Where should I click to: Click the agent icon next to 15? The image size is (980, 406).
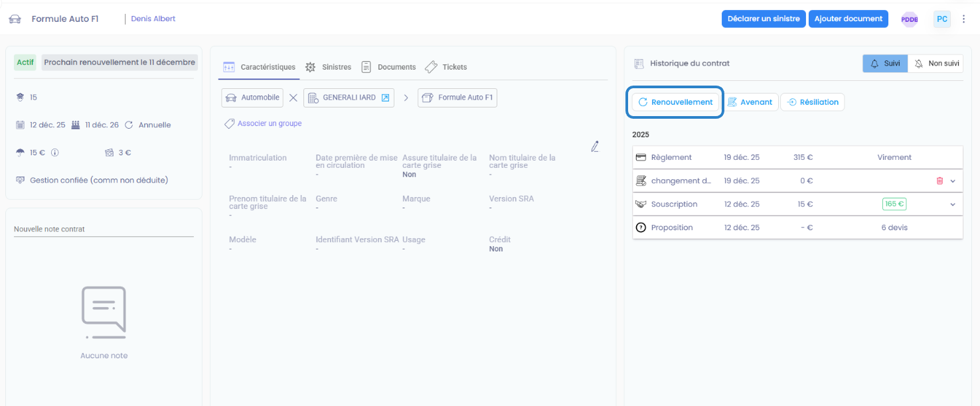coord(20,97)
